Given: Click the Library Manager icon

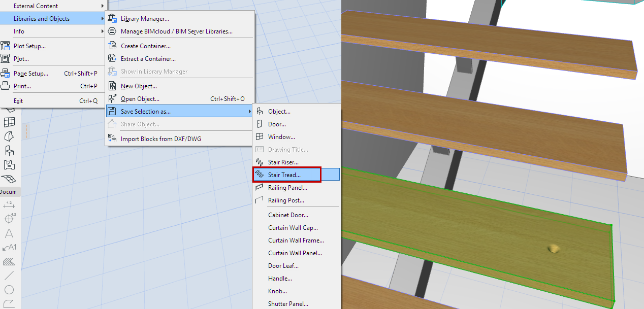Looking at the screenshot, I should [x=112, y=19].
